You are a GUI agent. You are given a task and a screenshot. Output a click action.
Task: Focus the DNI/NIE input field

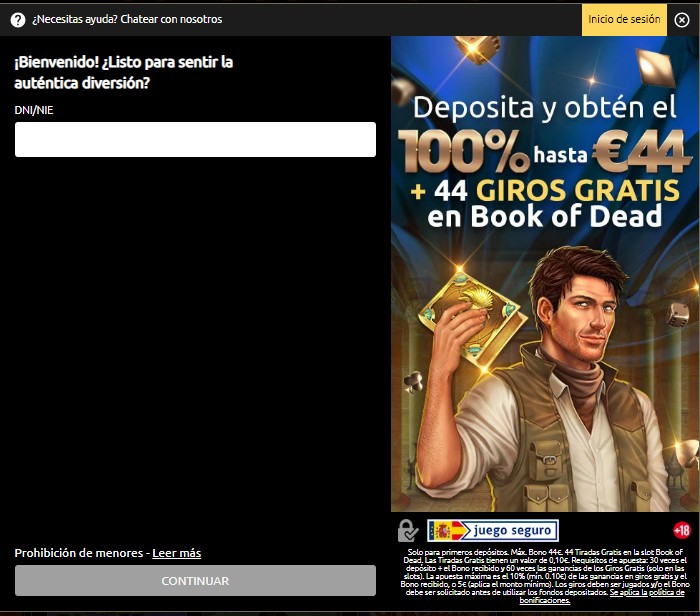coord(195,139)
